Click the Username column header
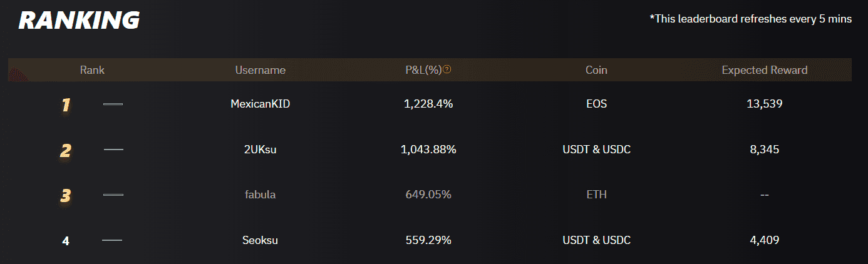 [260, 70]
